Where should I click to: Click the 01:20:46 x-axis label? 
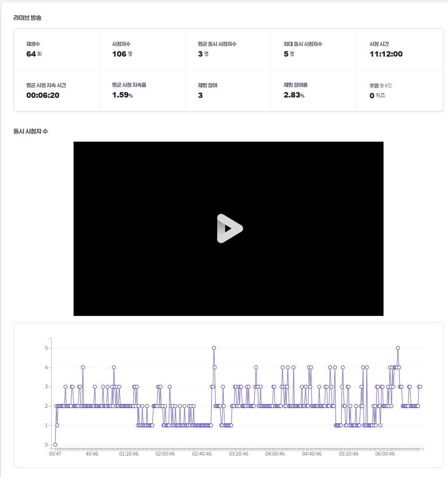click(129, 454)
